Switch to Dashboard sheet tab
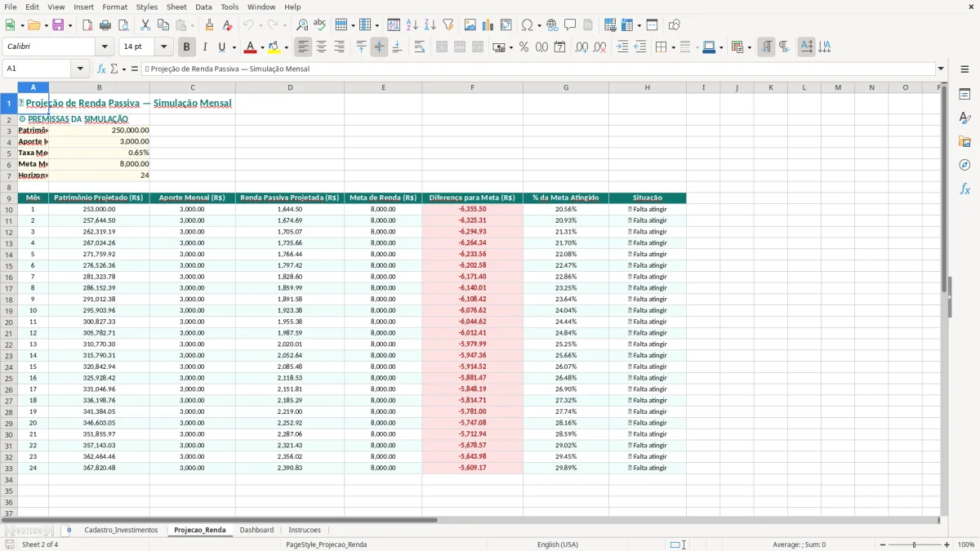980x551 pixels. coord(256,530)
